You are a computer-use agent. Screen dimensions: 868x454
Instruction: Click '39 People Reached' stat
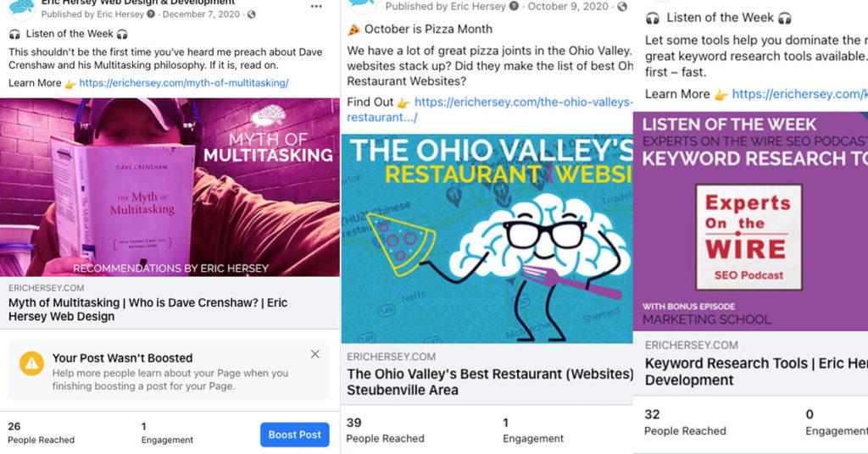click(x=385, y=430)
